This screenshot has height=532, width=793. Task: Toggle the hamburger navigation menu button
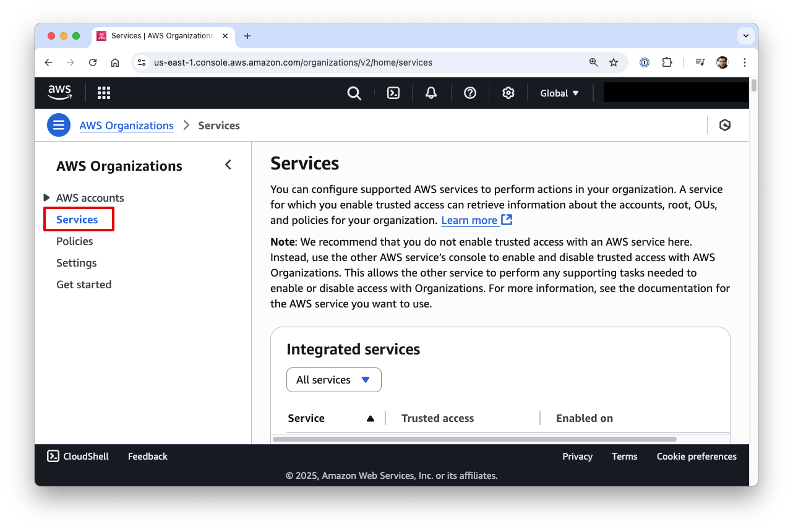pyautogui.click(x=59, y=126)
